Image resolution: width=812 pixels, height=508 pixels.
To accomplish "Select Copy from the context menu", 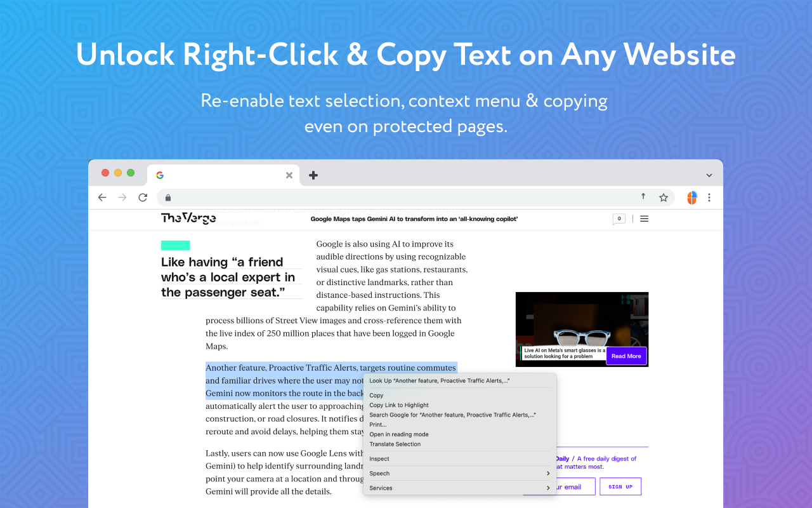I will pos(460,395).
